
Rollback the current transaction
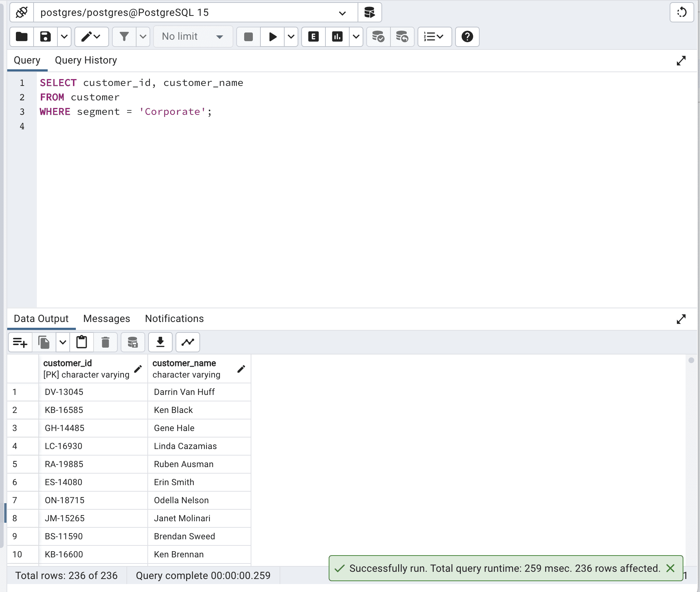pyautogui.click(x=402, y=36)
